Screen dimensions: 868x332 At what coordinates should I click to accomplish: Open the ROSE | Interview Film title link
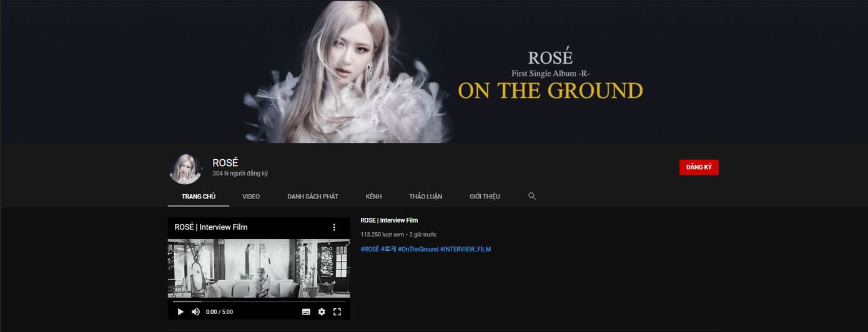[389, 220]
